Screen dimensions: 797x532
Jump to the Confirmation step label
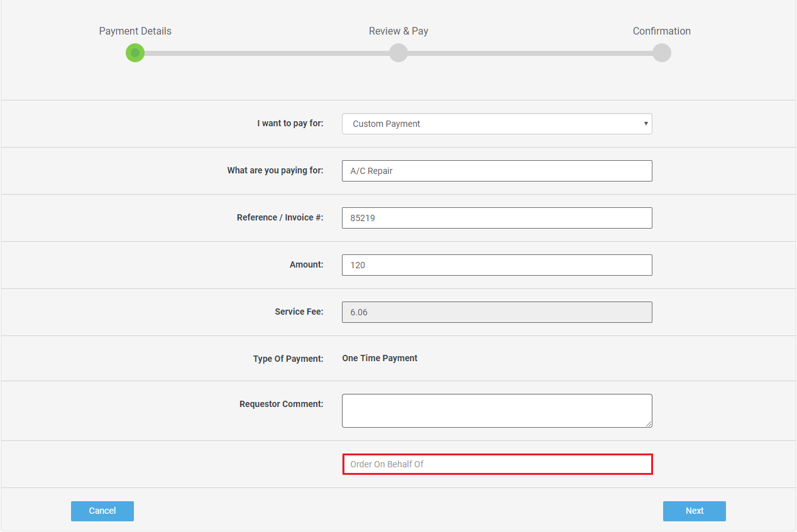pyautogui.click(x=661, y=31)
